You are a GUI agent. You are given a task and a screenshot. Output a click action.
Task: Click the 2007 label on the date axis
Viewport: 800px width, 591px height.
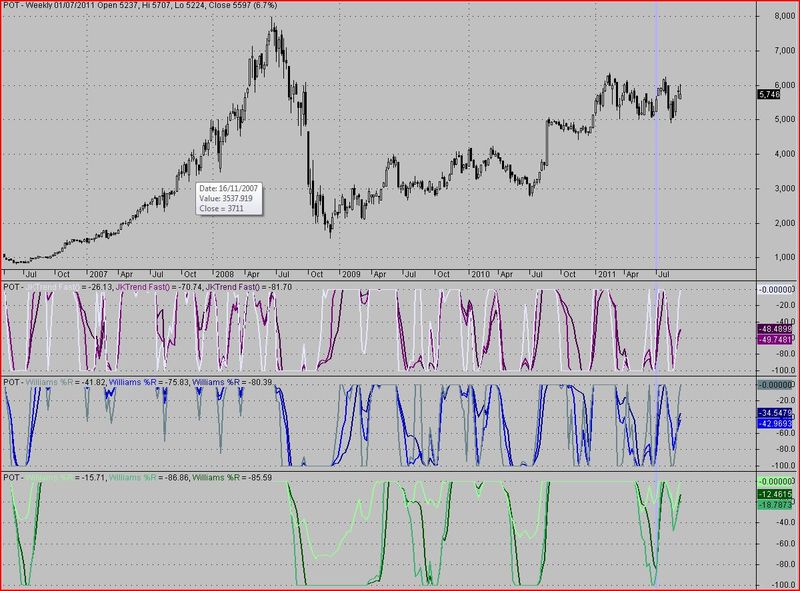click(96, 272)
